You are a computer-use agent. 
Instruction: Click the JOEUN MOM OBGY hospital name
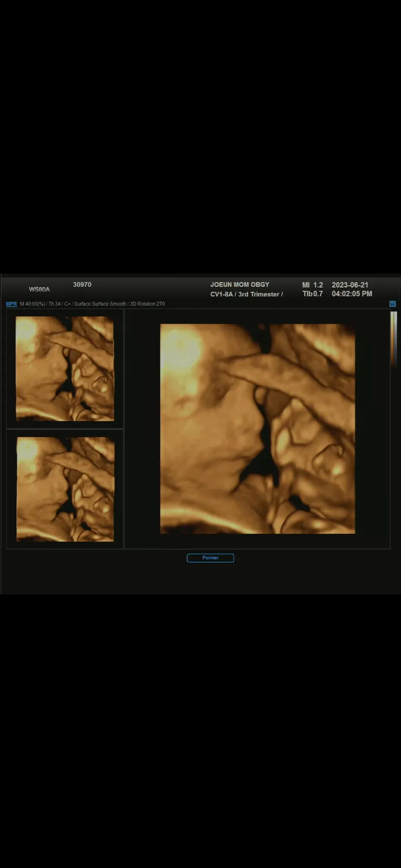click(x=240, y=284)
